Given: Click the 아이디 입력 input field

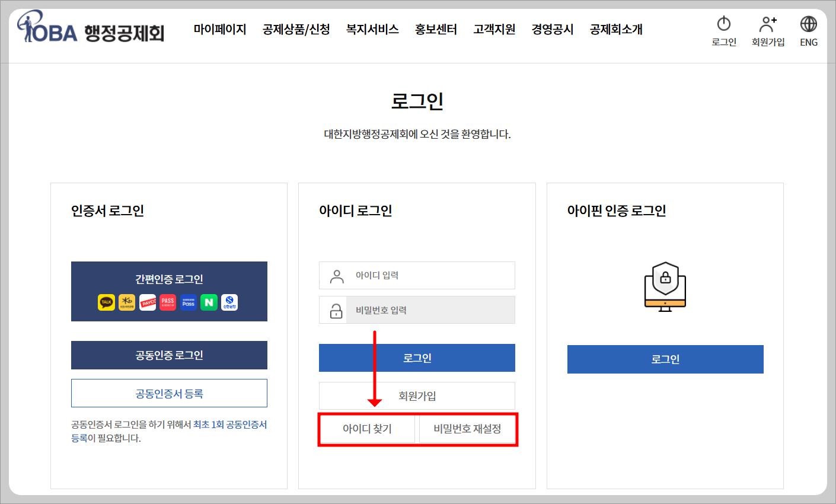Looking at the screenshot, I should (417, 275).
